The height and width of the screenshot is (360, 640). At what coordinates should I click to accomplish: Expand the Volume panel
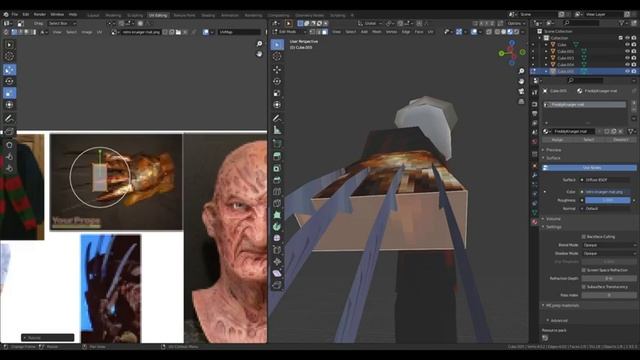click(552, 219)
